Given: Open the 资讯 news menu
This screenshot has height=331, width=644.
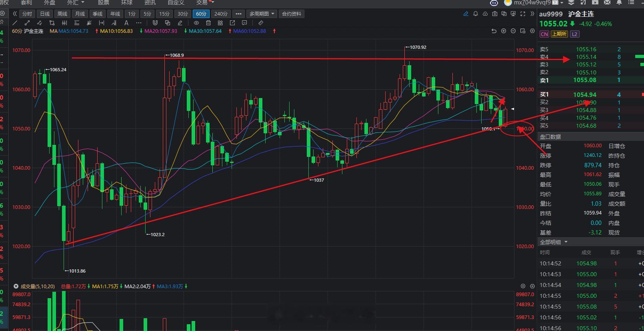Looking at the screenshot, I should 150,2.
